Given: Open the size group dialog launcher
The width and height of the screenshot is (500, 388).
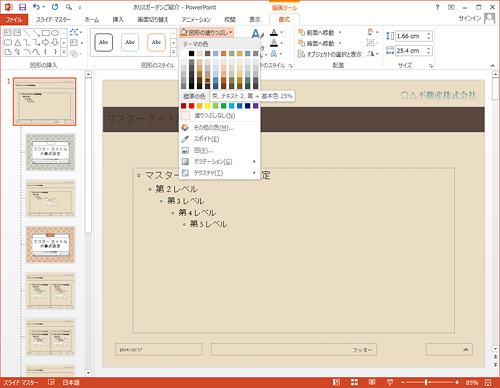Looking at the screenshot, I should (x=431, y=66).
